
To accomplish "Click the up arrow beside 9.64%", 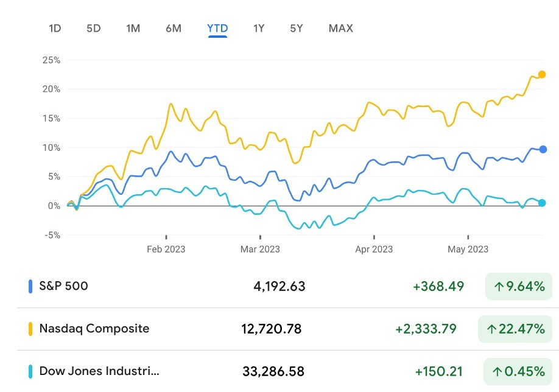I will click(499, 287).
